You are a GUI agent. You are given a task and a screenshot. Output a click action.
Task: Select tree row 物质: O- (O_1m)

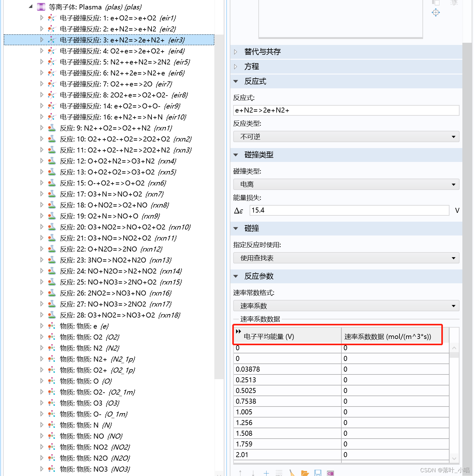pos(109,414)
